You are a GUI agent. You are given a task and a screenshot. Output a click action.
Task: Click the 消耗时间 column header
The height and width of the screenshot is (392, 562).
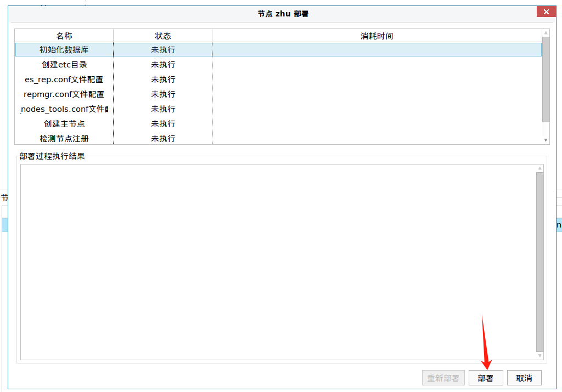[376, 36]
